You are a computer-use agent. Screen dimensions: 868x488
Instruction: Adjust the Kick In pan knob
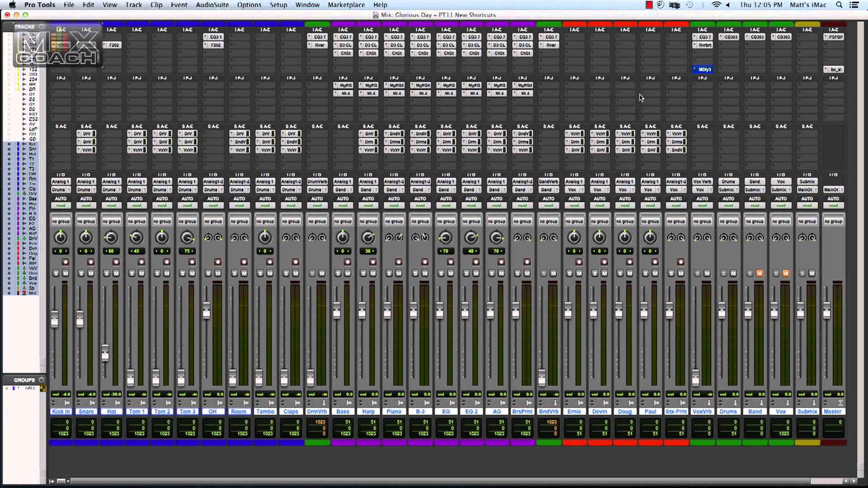pyautogui.click(x=60, y=238)
